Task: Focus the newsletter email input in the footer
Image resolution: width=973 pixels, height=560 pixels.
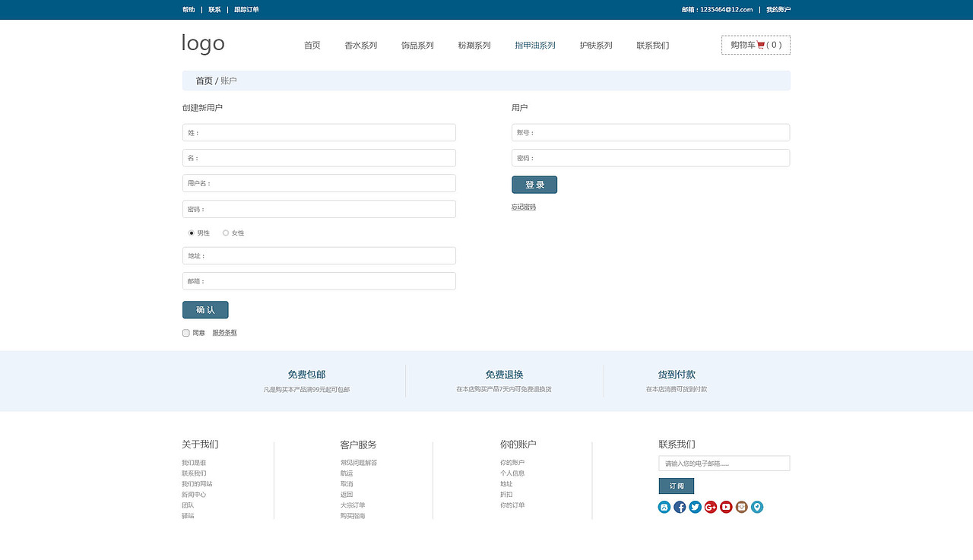Action: (x=724, y=464)
